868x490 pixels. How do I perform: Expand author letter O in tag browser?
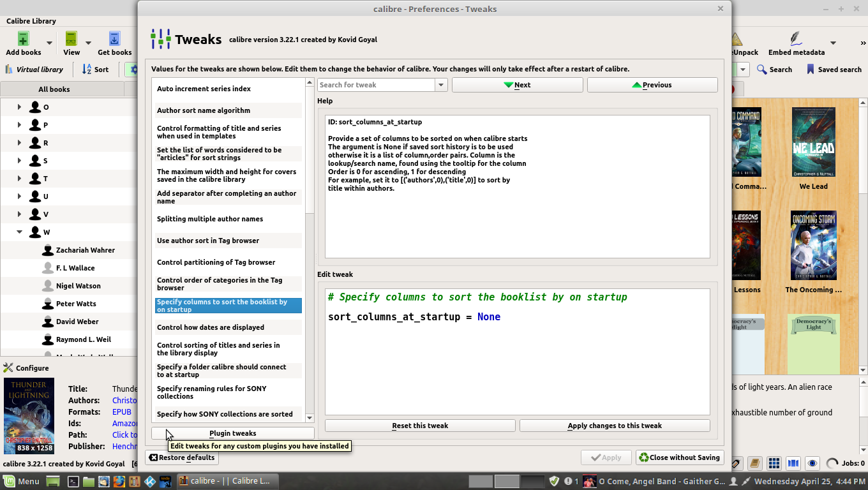click(x=19, y=107)
